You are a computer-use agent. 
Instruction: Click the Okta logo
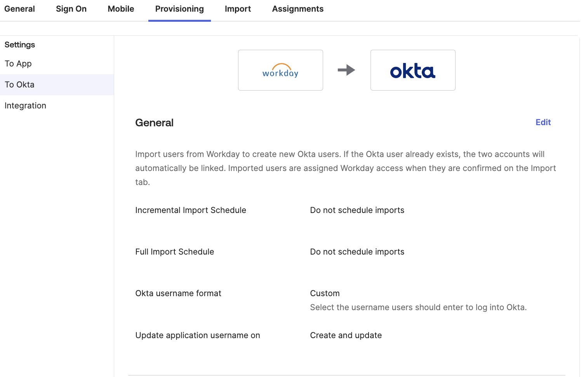pyautogui.click(x=412, y=70)
